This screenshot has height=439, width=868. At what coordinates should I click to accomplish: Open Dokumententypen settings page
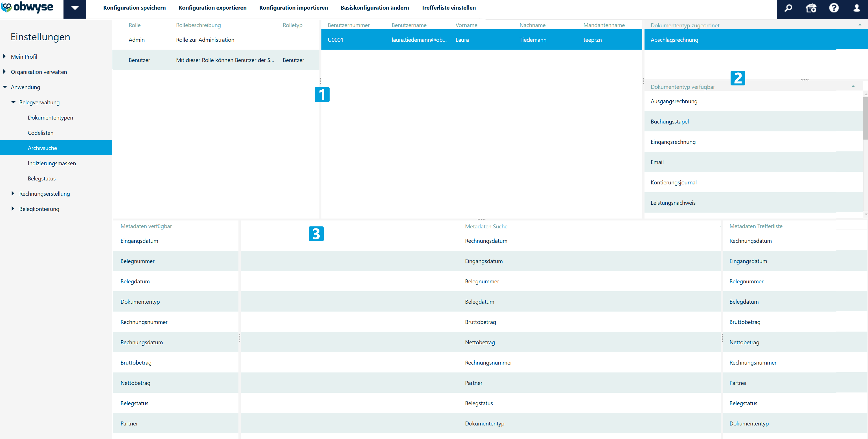point(50,118)
